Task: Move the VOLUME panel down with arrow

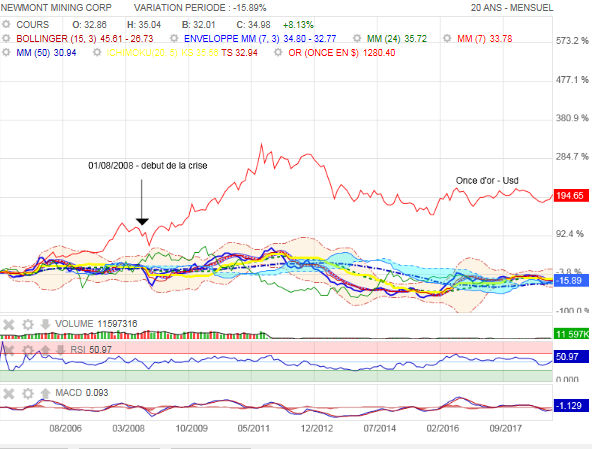Action: pos(45,324)
